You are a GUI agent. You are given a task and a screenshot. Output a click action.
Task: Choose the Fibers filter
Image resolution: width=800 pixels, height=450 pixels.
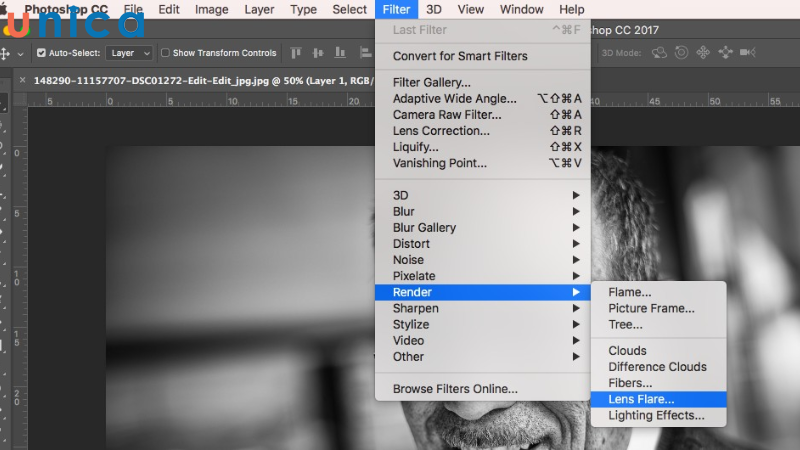(658, 383)
